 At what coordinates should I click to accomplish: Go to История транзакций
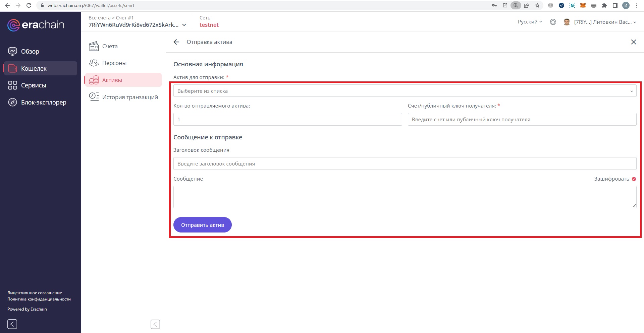(130, 97)
